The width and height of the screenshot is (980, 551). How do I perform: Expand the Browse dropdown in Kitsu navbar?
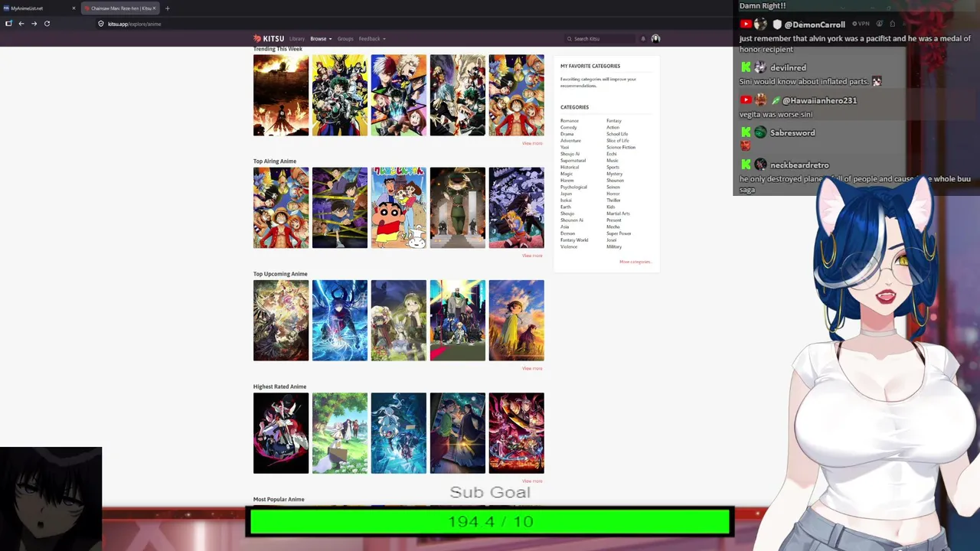(x=321, y=39)
